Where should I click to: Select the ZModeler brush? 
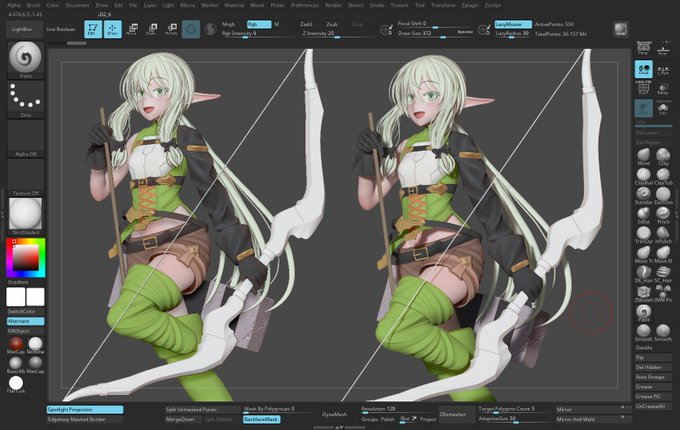point(644,293)
